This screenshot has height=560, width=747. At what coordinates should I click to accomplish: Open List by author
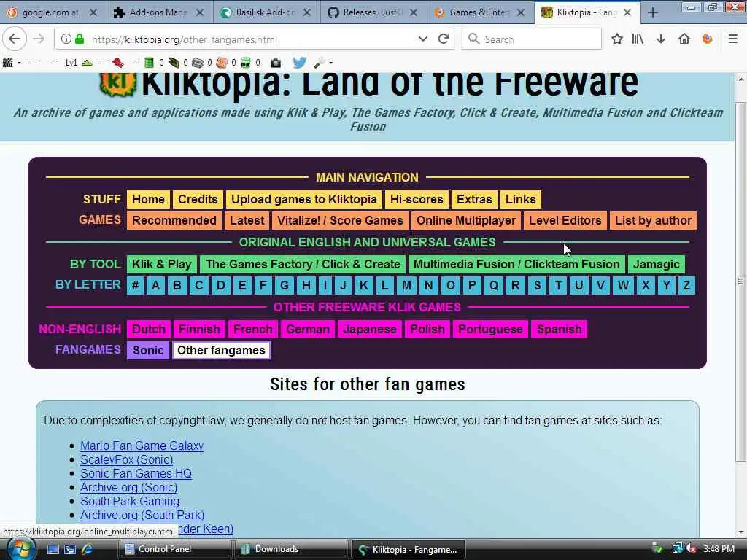(x=653, y=220)
